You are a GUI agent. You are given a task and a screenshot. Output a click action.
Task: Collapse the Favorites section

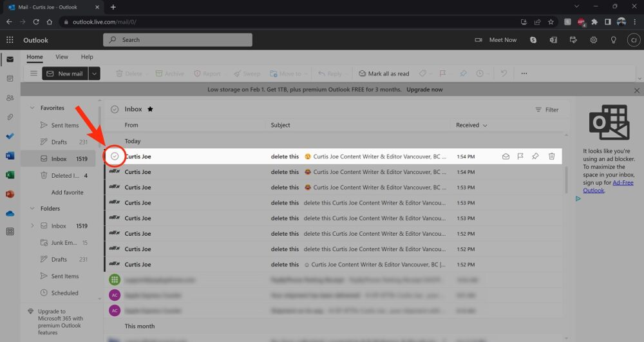(x=32, y=108)
